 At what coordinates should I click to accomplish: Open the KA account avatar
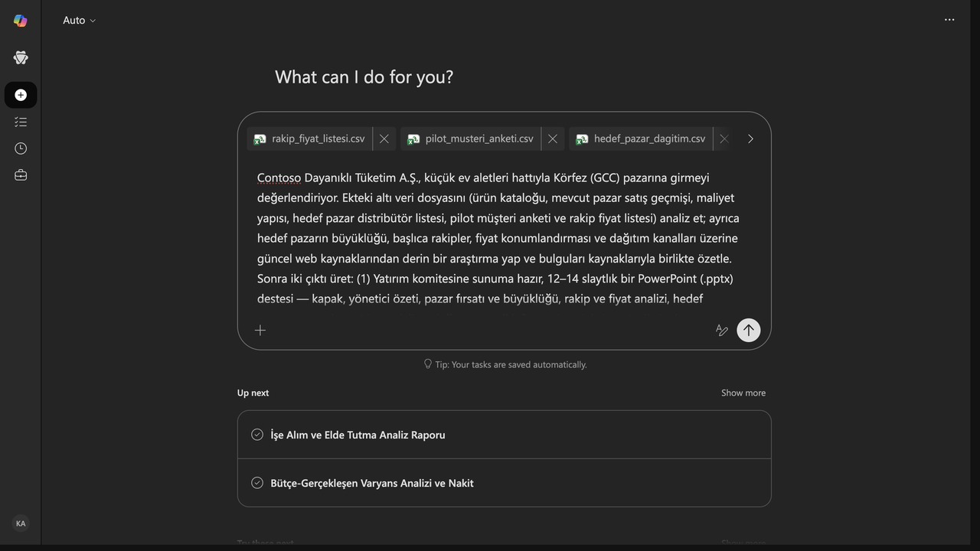click(21, 523)
